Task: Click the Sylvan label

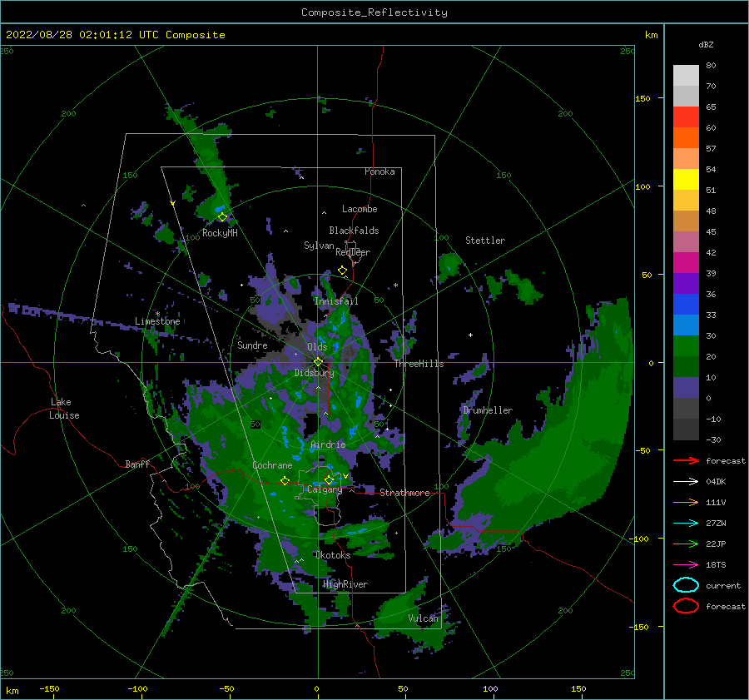Action: pyautogui.click(x=319, y=246)
